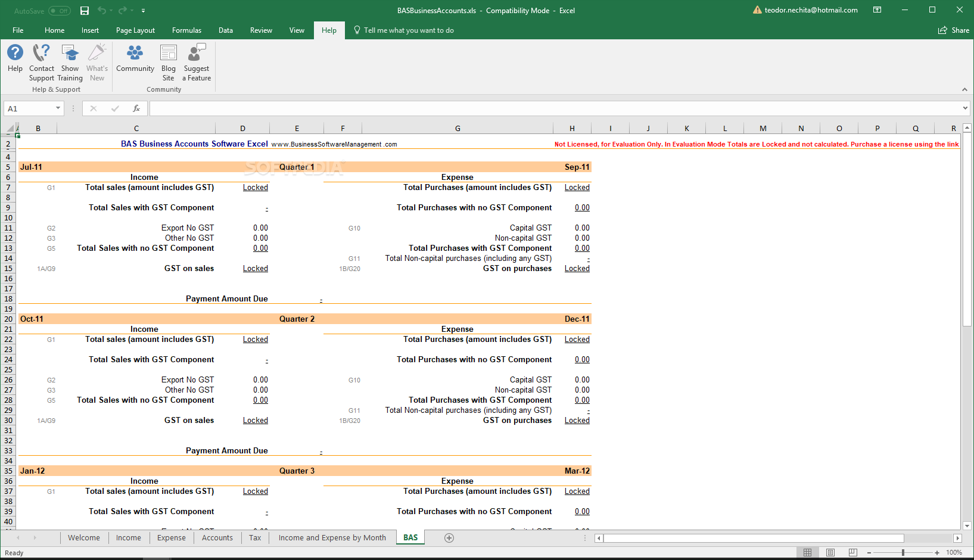Click account teodor.nechita@hotmail.com
Screen dimensions: 974x560
(x=811, y=10)
